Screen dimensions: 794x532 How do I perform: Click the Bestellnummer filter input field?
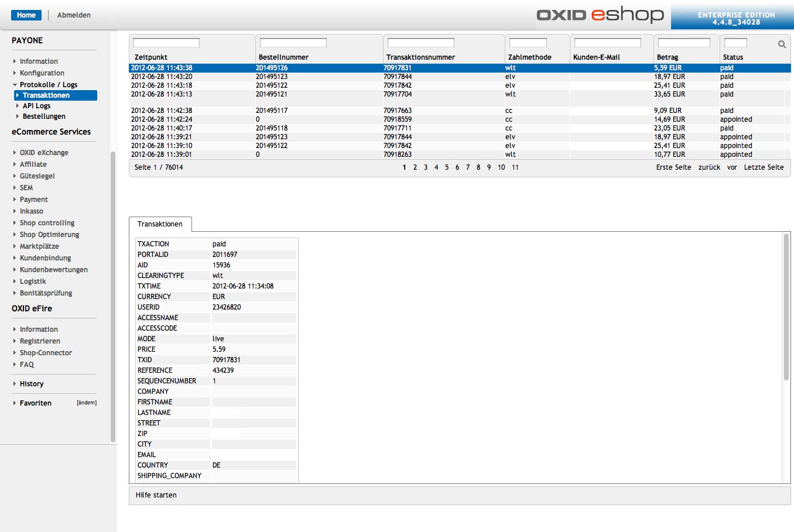tap(293, 43)
